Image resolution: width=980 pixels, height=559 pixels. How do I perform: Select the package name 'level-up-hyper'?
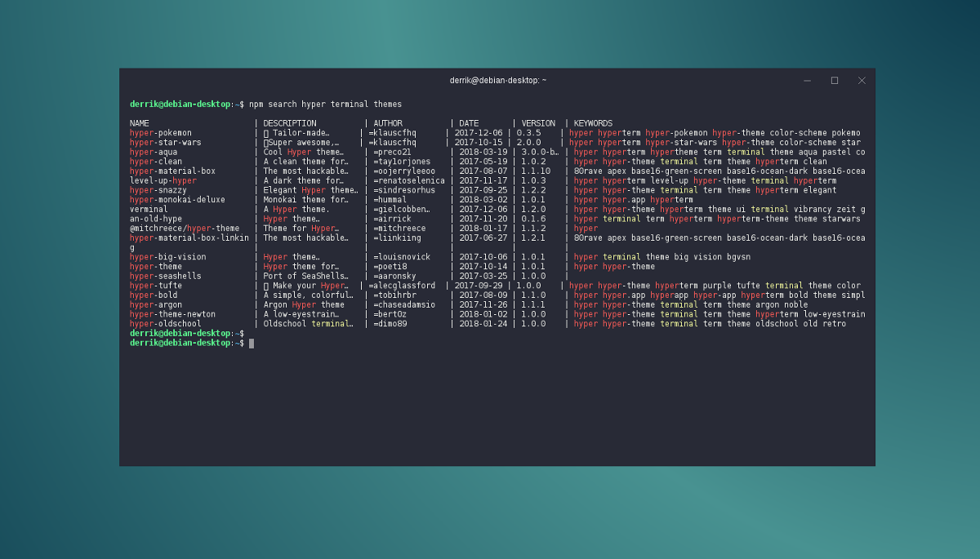pos(163,180)
